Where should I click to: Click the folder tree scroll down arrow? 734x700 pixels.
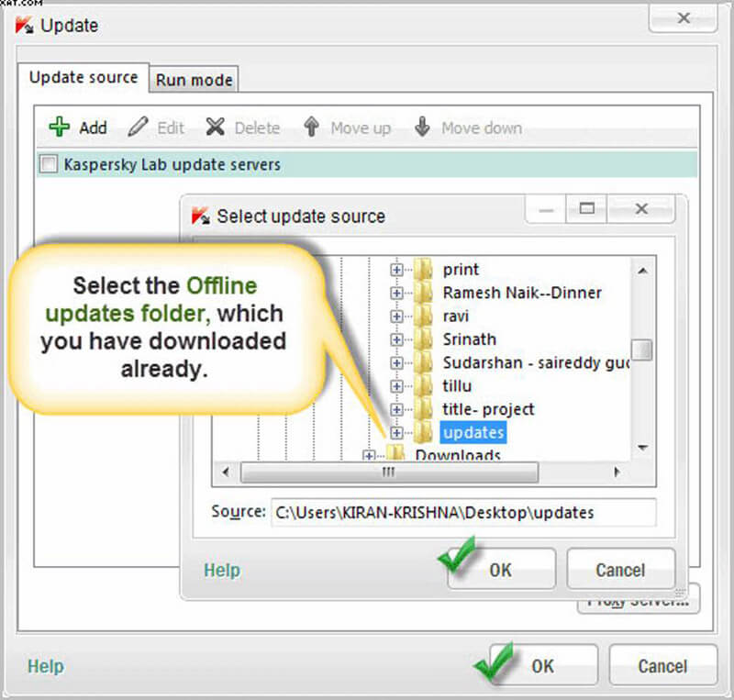pyautogui.click(x=643, y=448)
